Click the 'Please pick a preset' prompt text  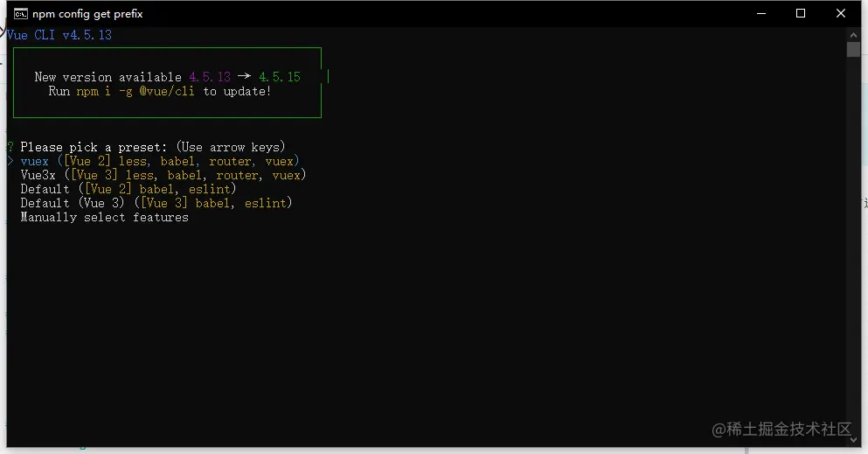click(x=94, y=147)
